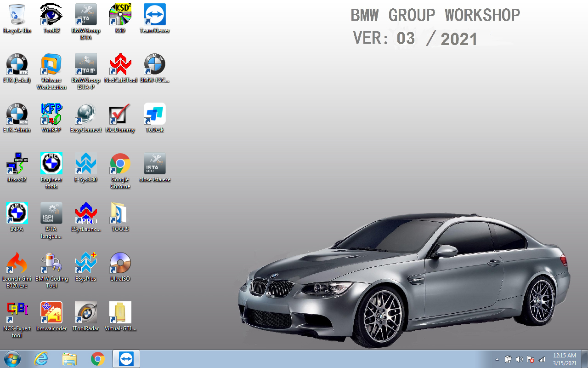Launch the Gini B020.exe flame icon

click(17, 270)
